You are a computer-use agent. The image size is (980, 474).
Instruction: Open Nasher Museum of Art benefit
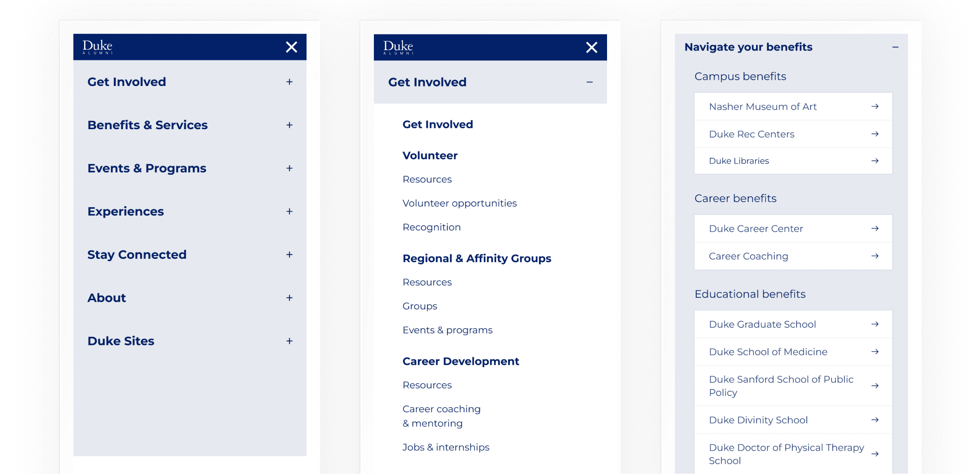(x=793, y=106)
